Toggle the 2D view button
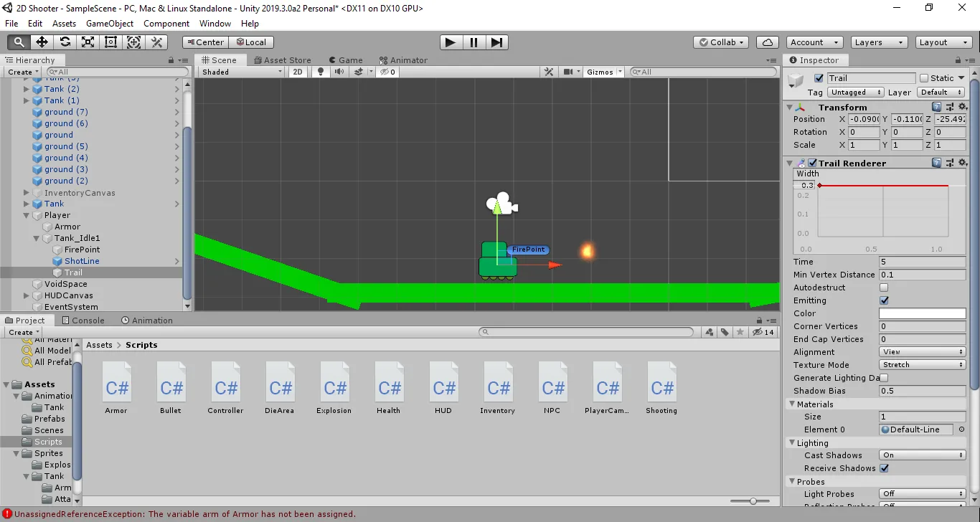980x522 pixels. [x=298, y=72]
